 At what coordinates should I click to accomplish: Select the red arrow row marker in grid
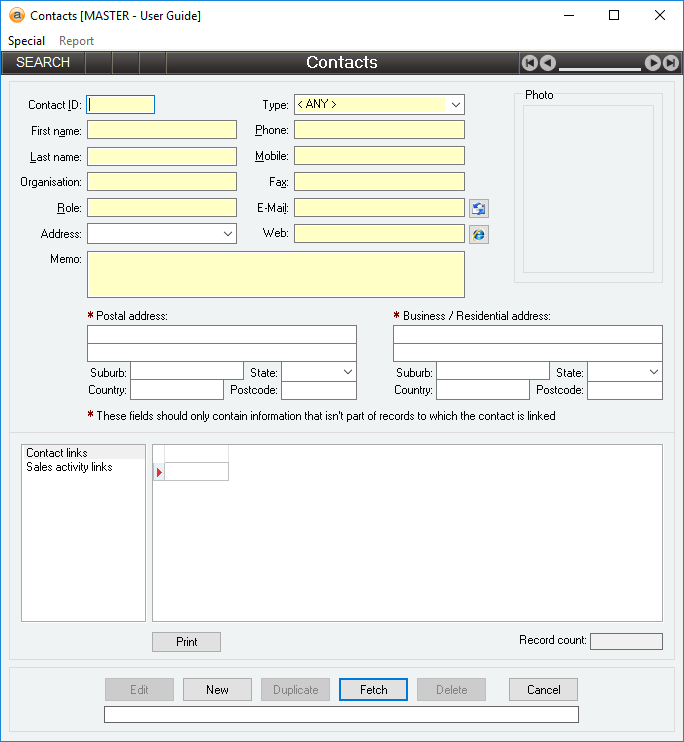click(159, 472)
